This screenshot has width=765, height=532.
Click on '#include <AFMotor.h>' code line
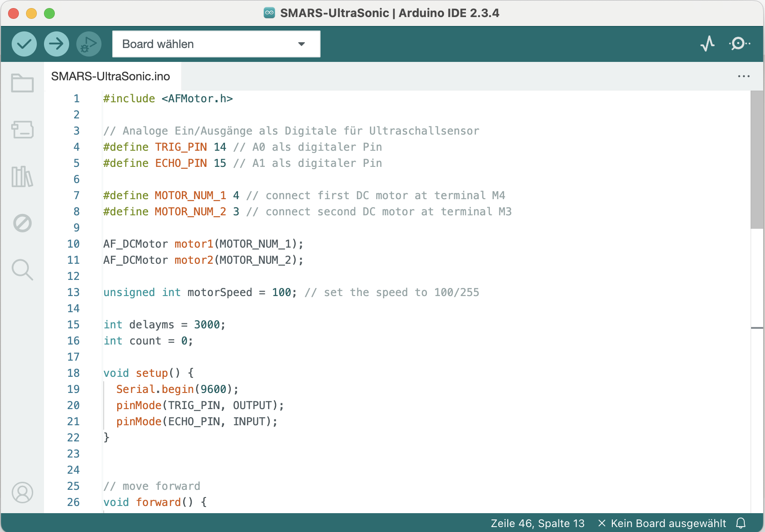pos(168,99)
